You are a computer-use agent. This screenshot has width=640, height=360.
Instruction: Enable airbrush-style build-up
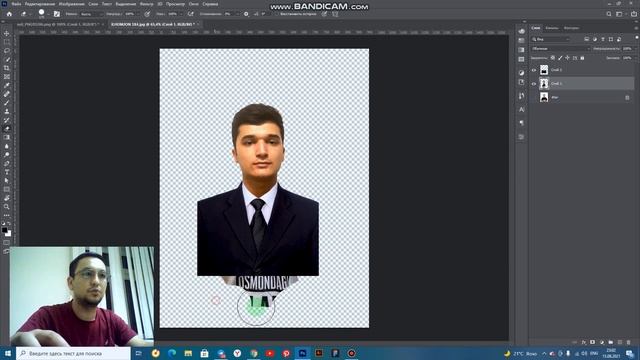(191, 14)
